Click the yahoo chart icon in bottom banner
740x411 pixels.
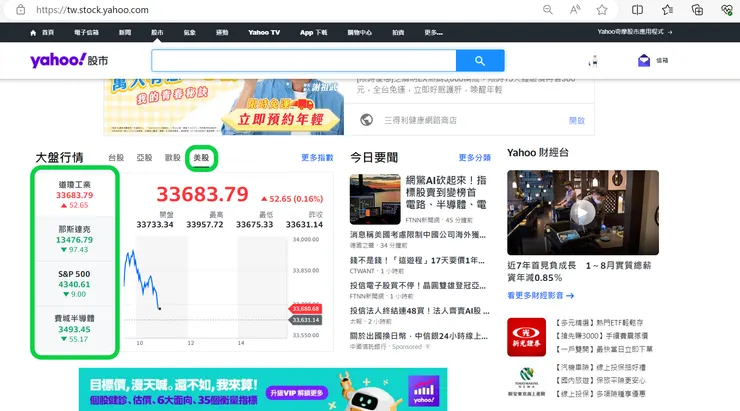[x=423, y=391]
